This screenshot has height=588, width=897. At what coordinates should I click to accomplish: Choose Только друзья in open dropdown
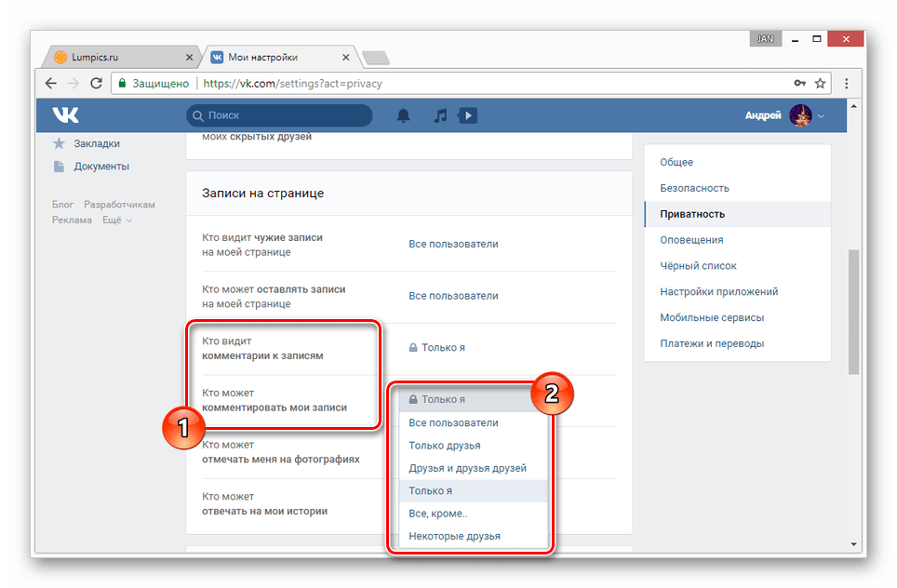pos(473,446)
